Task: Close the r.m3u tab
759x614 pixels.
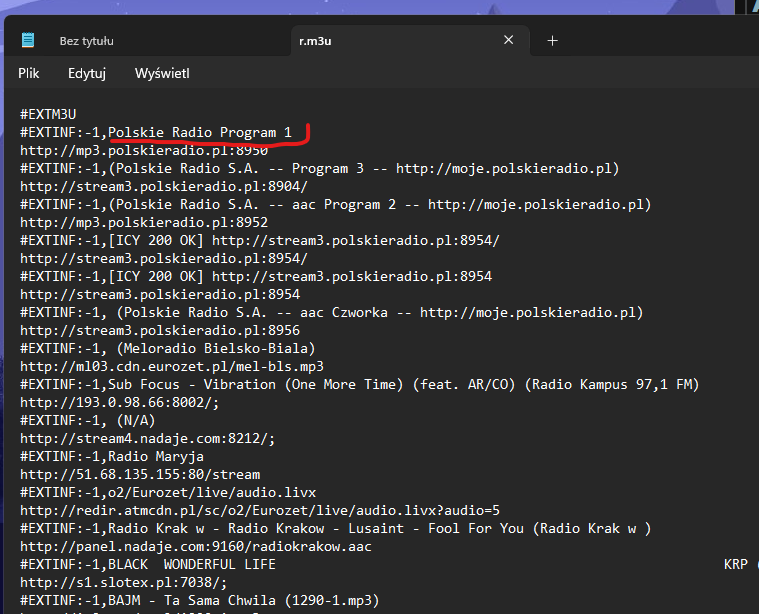Action: click(x=508, y=40)
